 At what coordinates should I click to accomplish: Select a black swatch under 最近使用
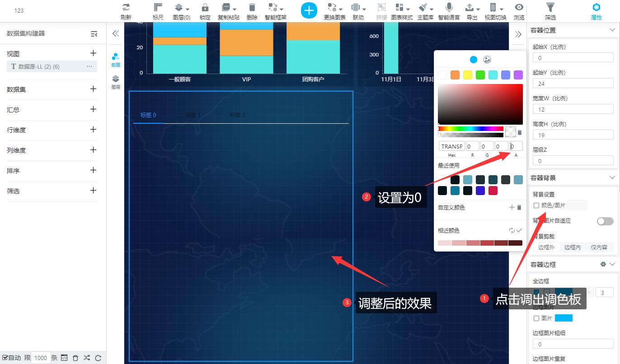point(455,179)
